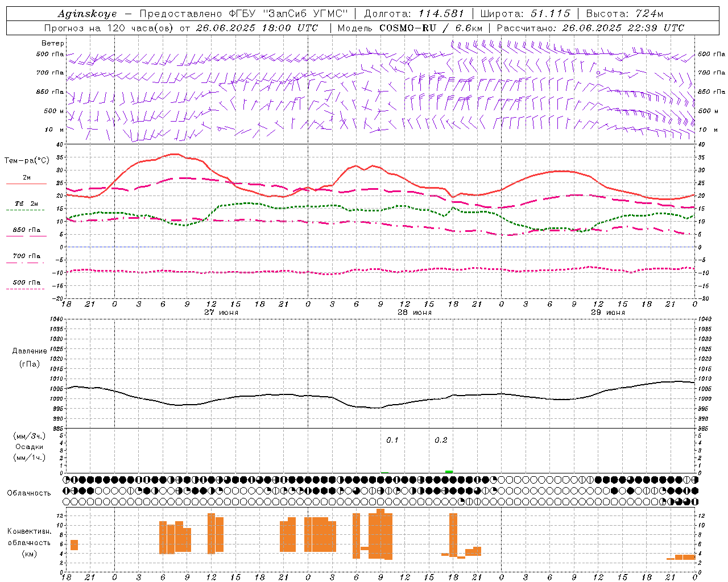The height and width of the screenshot is (582, 728).
Task: Click the "Ветер" wind panel label
Action: tap(53, 43)
